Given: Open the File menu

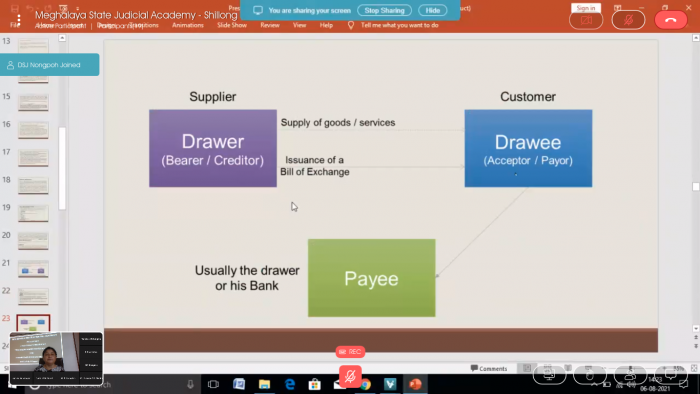Looking at the screenshot, I should pos(14,25).
